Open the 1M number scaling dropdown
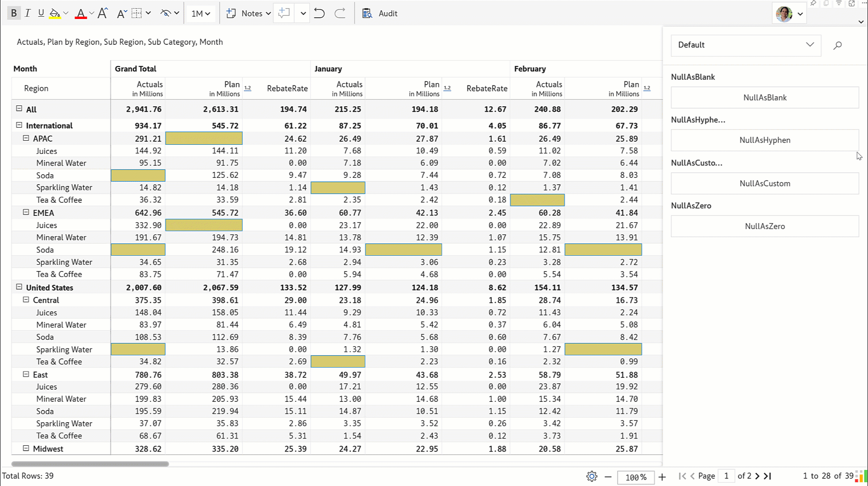 pyautogui.click(x=201, y=14)
